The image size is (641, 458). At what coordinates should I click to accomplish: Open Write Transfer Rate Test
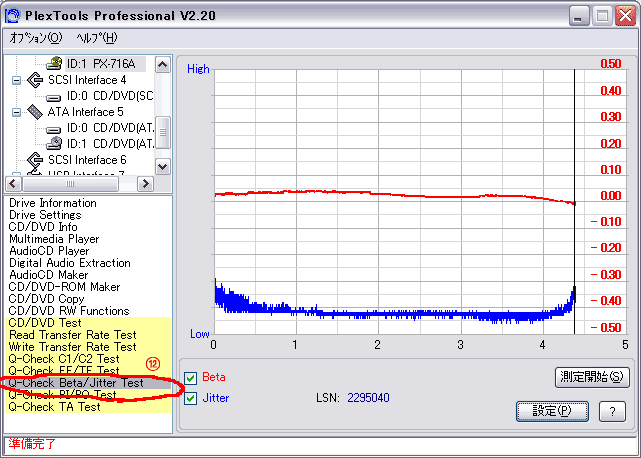click(72, 347)
